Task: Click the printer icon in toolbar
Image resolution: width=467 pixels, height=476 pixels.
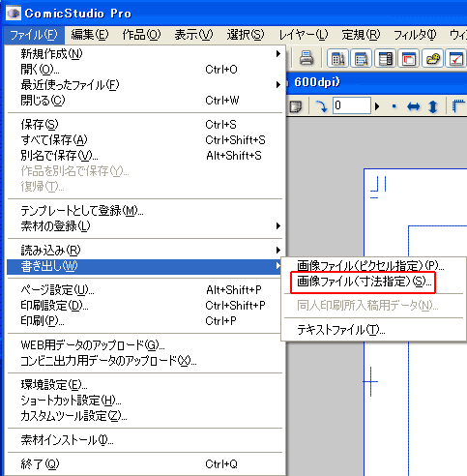Action: (306, 58)
